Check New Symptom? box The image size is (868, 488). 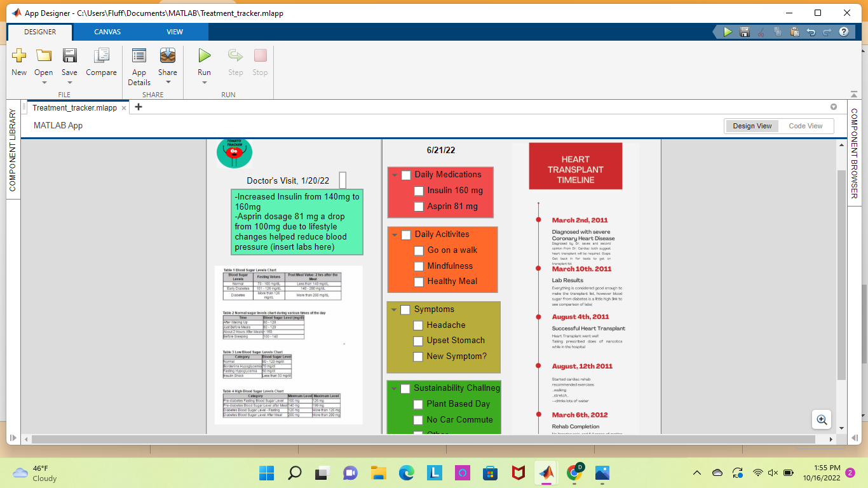pos(418,356)
